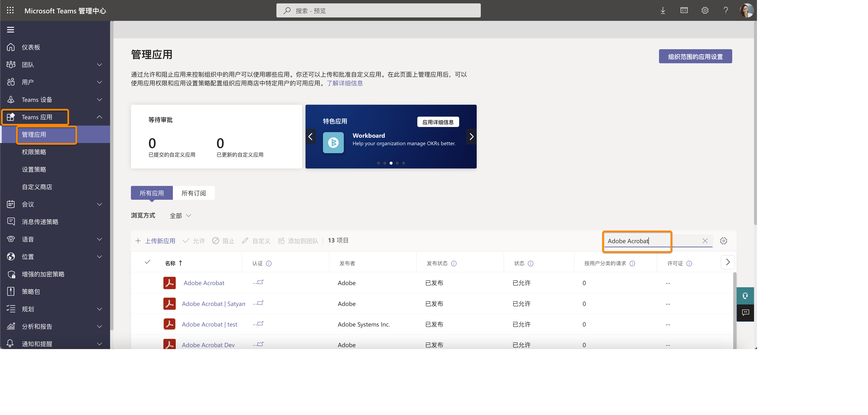The image size is (868, 415).
Task: Select all apps via the header checkbox
Action: [x=147, y=262]
